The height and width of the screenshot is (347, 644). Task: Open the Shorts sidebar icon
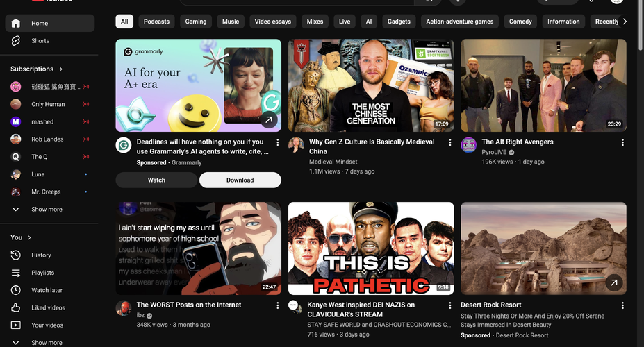[x=15, y=41]
